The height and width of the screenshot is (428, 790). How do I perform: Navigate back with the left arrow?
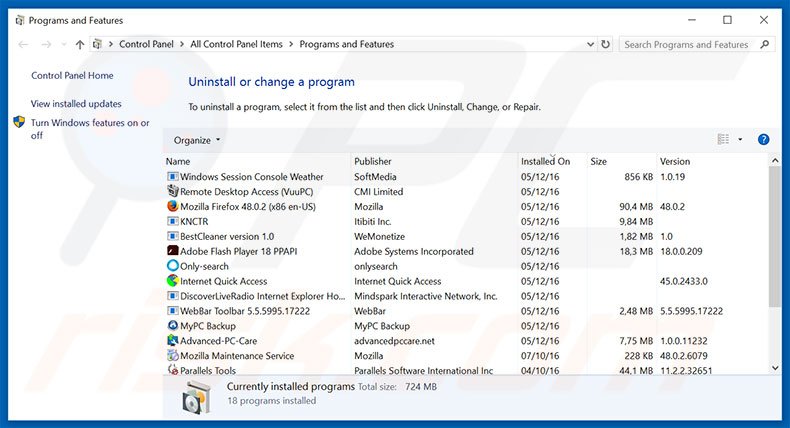coord(23,44)
